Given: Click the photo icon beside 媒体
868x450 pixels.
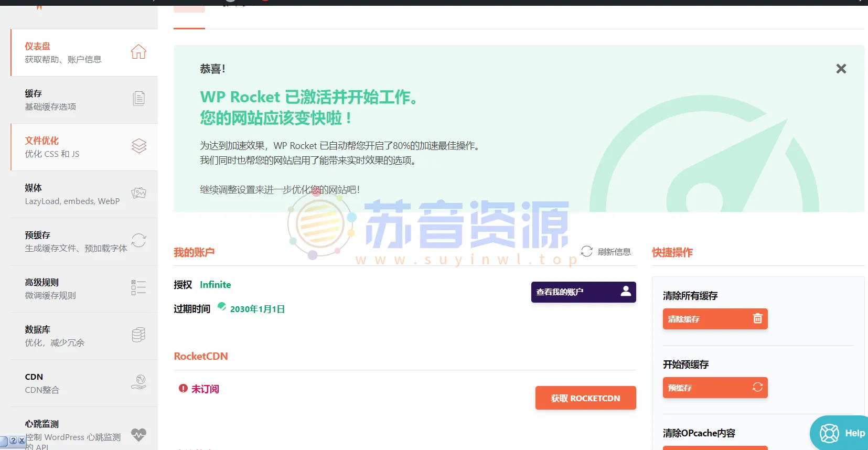Looking at the screenshot, I should coord(138,193).
